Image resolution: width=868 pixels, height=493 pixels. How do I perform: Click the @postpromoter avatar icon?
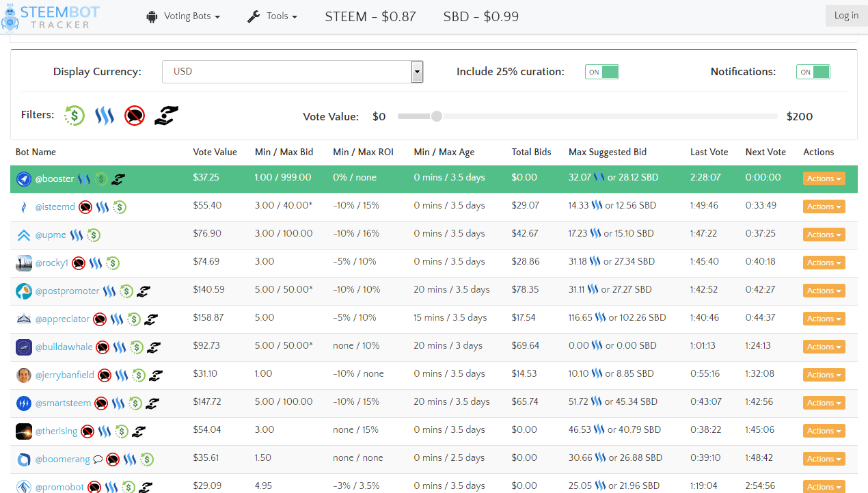(x=24, y=291)
